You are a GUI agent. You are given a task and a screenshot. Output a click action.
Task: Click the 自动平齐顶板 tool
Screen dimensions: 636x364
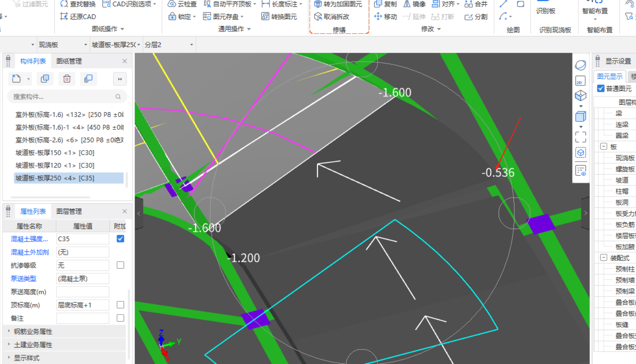click(x=230, y=4)
